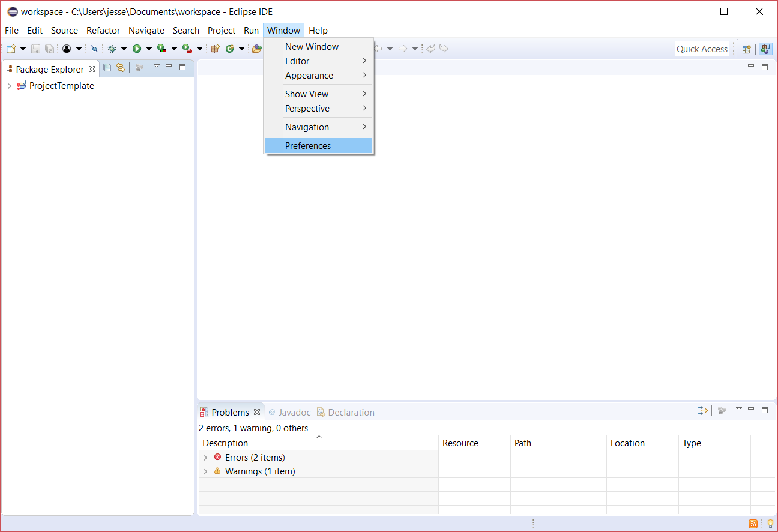
Task: Click the Quick Access search field
Action: [702, 49]
